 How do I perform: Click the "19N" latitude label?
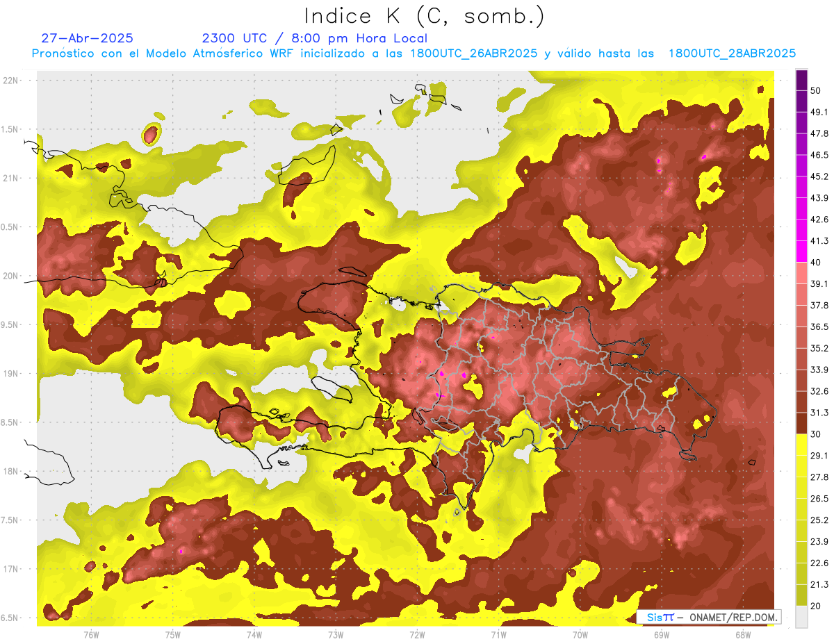(11, 373)
